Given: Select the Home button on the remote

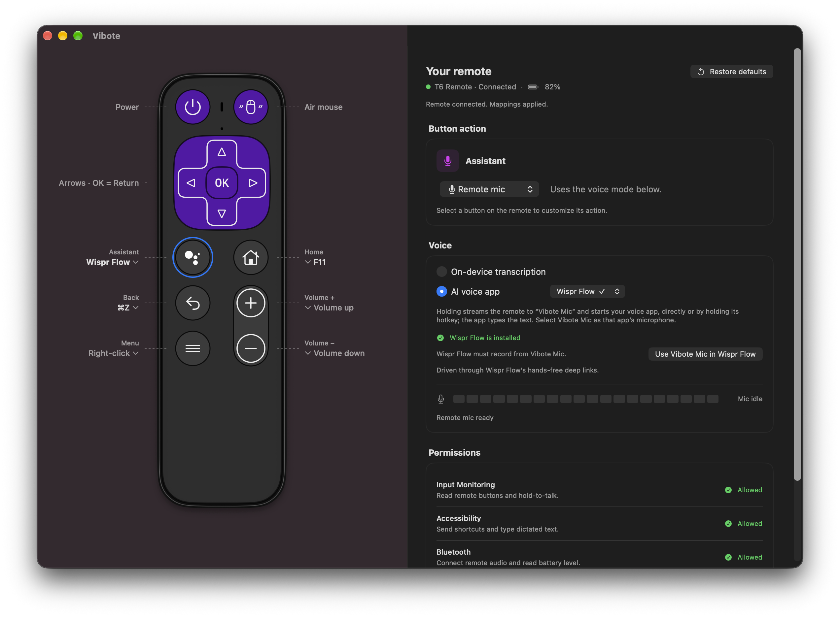Looking at the screenshot, I should click(251, 257).
